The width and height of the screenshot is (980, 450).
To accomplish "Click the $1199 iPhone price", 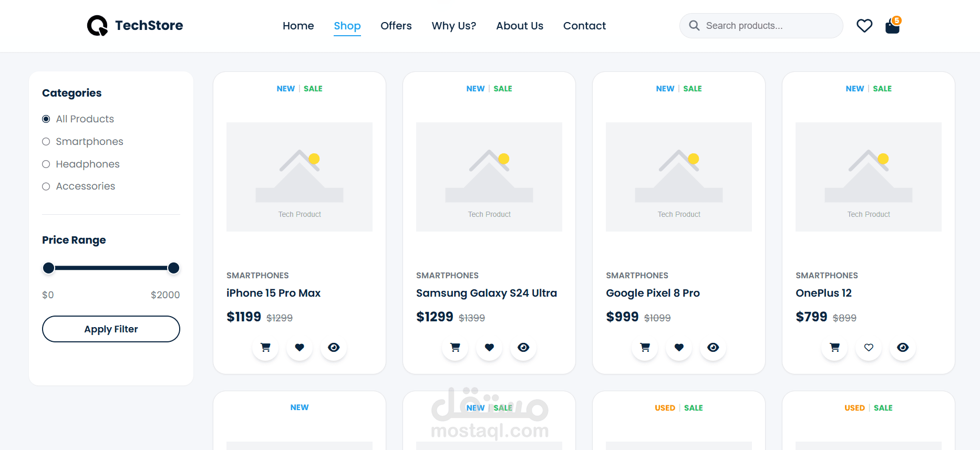I will point(244,317).
